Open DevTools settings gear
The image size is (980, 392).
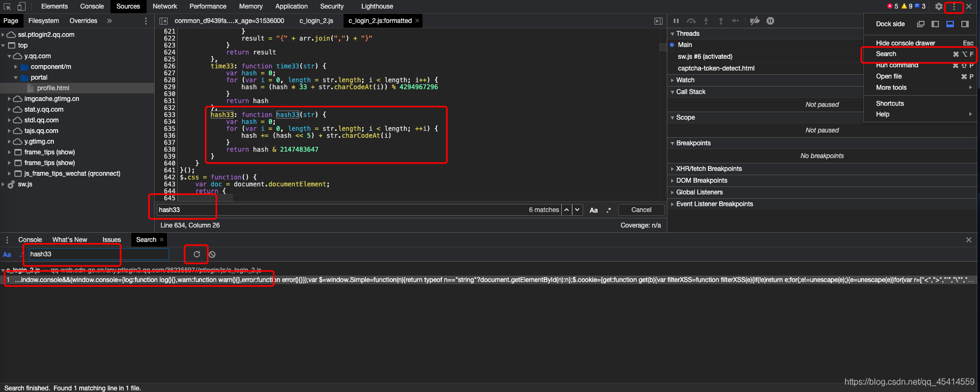(939, 6)
